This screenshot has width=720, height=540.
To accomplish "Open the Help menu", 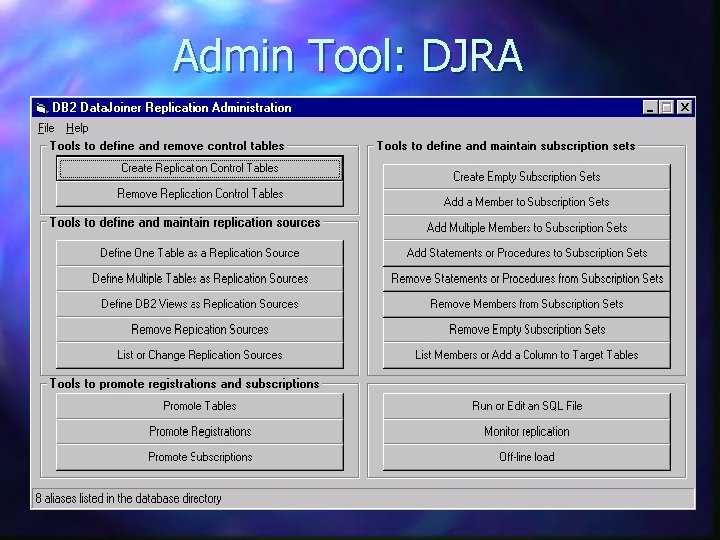I will 77,128.
